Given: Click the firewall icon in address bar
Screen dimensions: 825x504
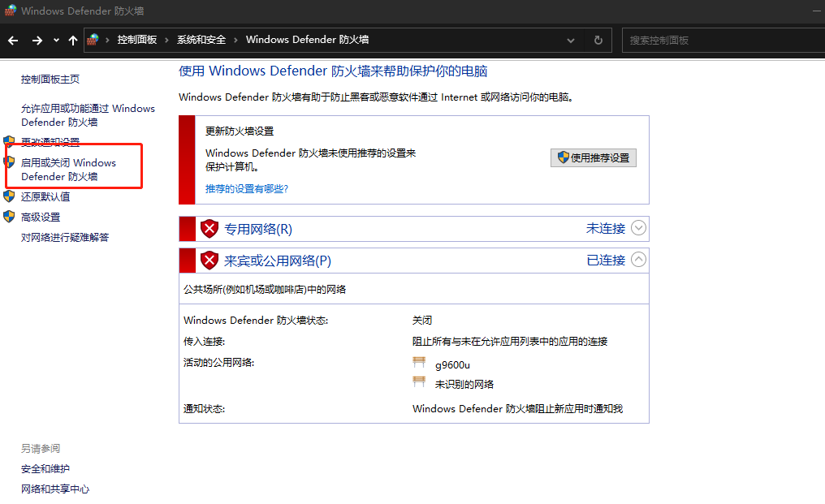Looking at the screenshot, I should click(x=93, y=40).
